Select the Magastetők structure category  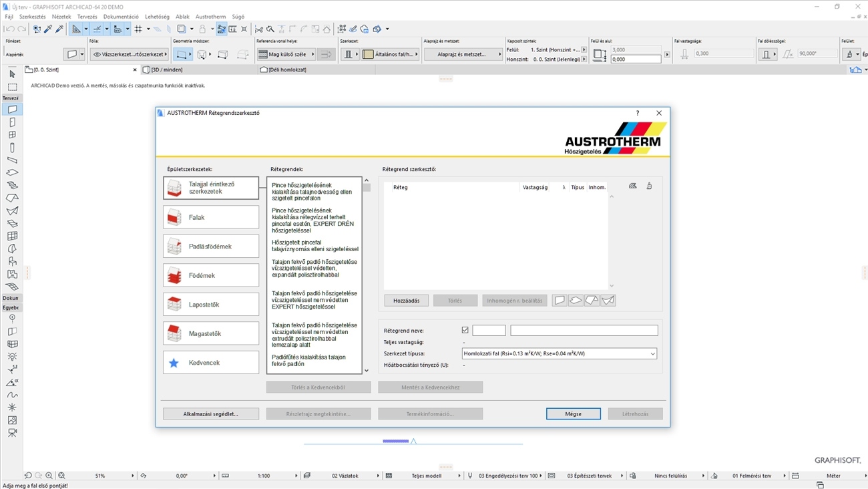[x=211, y=333]
